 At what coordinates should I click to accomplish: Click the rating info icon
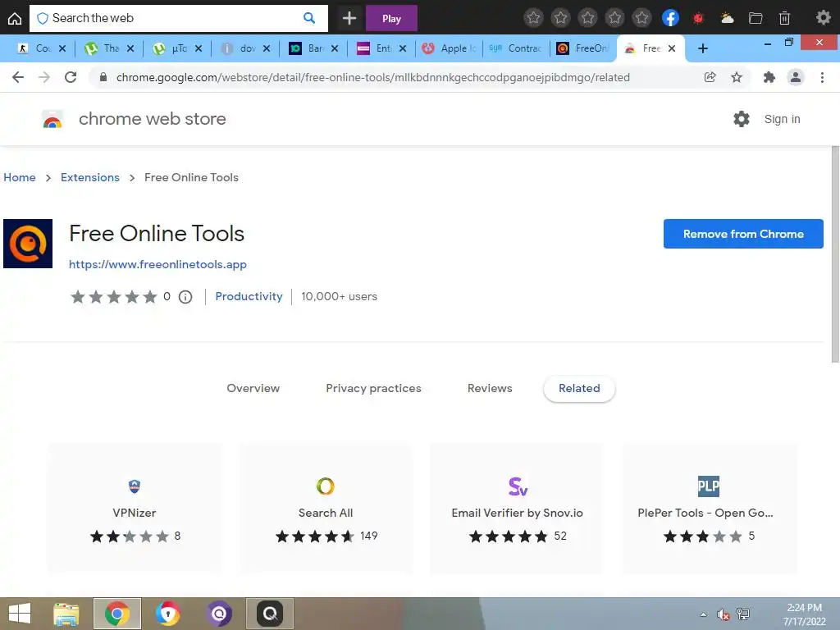pyautogui.click(x=185, y=297)
